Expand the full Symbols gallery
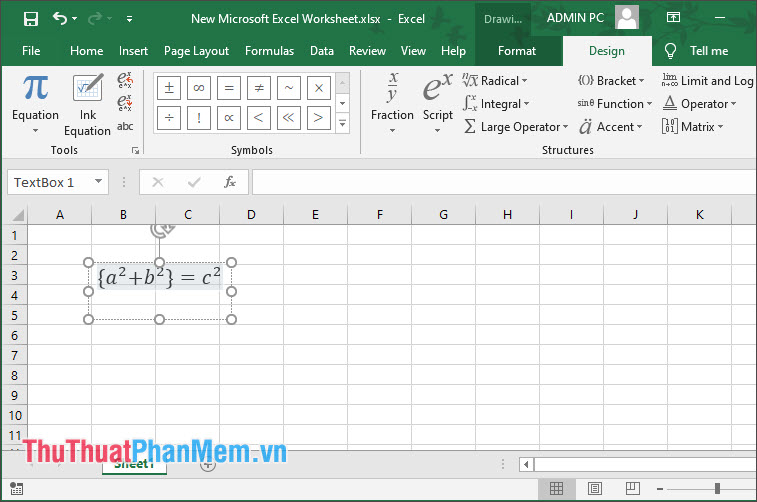 tap(342, 123)
